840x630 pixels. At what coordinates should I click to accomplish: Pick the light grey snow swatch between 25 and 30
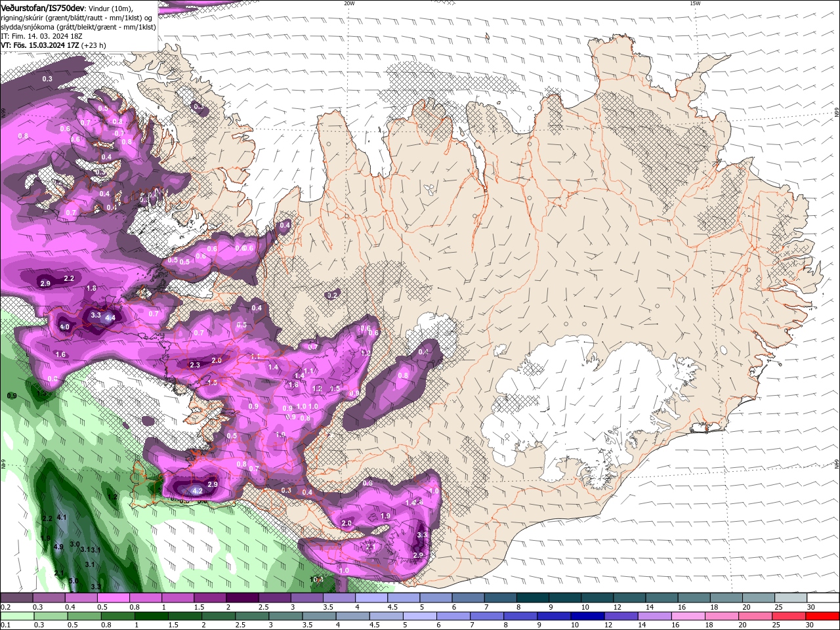tap(791, 598)
